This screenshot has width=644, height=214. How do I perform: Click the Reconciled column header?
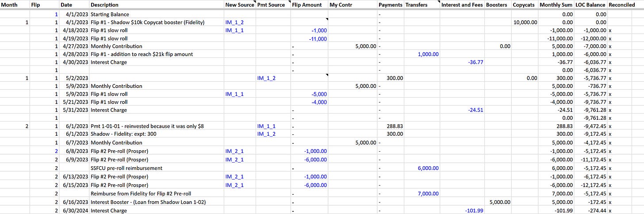coord(621,5)
